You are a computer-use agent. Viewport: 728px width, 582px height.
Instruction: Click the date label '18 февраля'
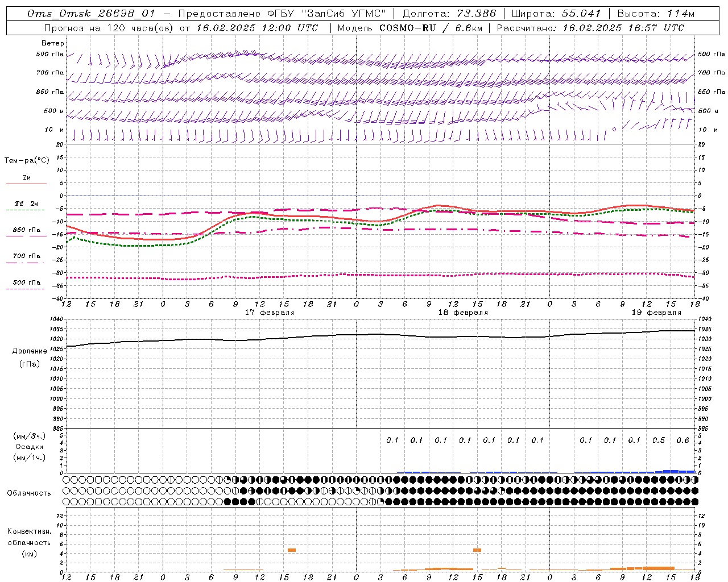463,313
